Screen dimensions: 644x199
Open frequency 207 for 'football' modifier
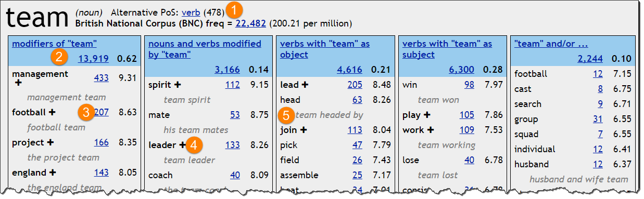pyautogui.click(x=101, y=112)
